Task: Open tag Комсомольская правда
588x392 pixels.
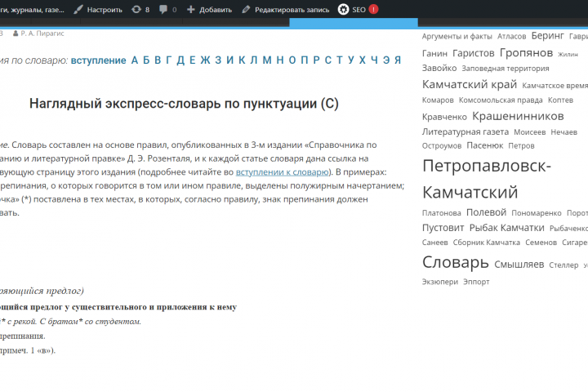Action: coord(501,100)
